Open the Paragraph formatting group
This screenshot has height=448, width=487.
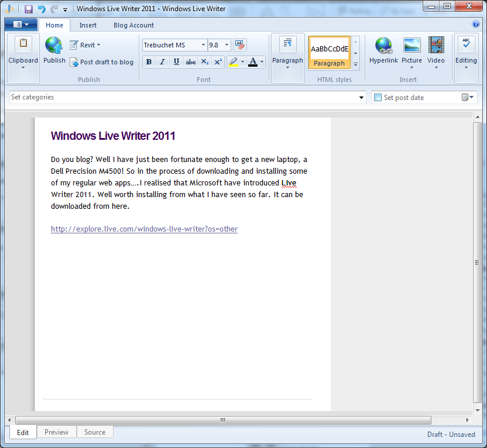tap(287, 58)
